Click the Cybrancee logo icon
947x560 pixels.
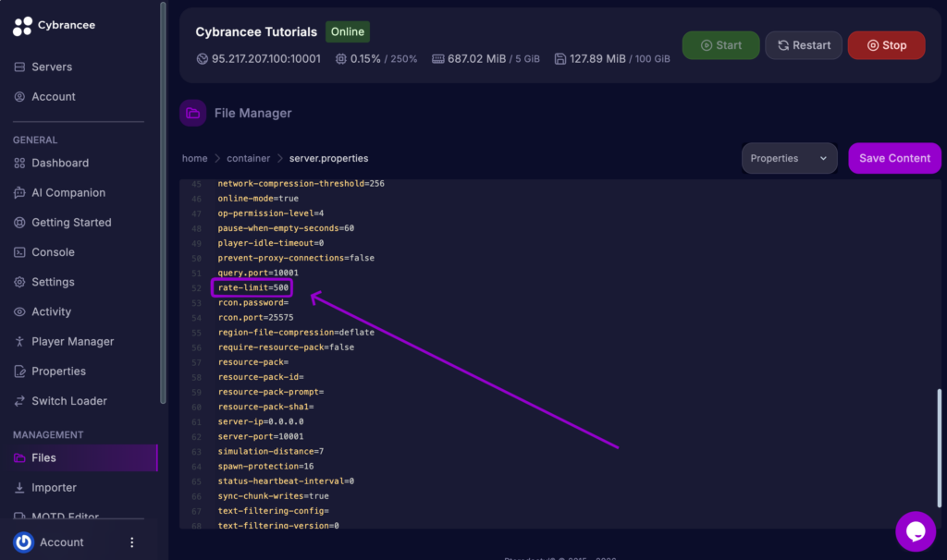[22, 26]
